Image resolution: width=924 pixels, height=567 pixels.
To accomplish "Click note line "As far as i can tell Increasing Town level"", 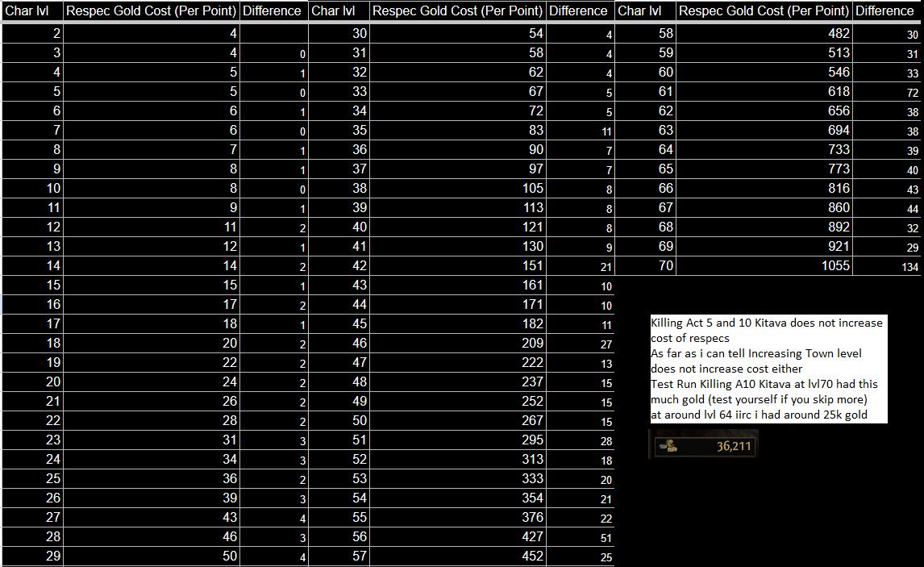I will [x=756, y=353].
